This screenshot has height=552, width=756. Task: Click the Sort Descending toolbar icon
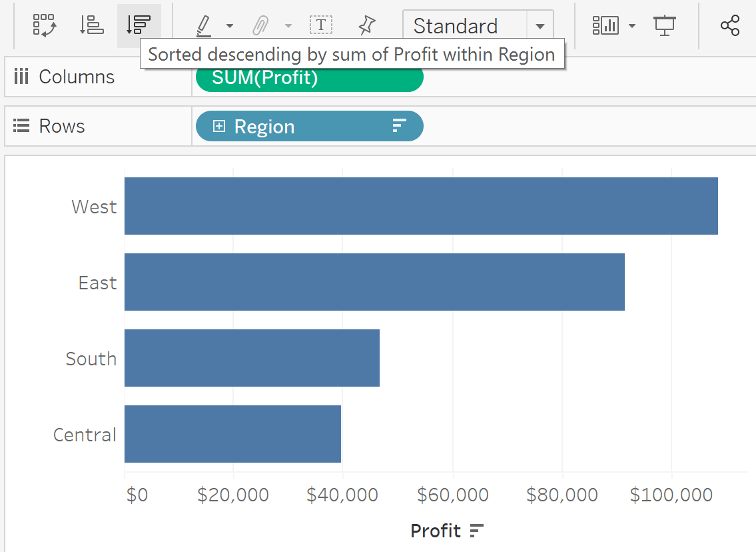[139, 25]
